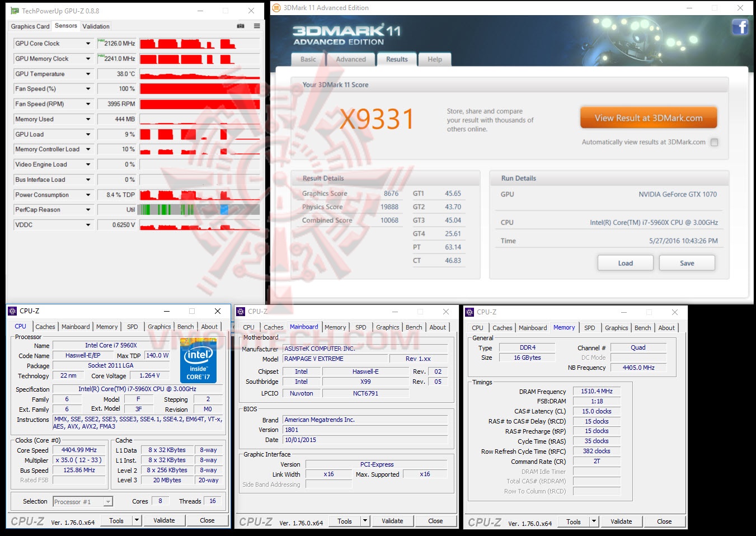Click the GPU-Z screenshot camera icon

[x=241, y=26]
